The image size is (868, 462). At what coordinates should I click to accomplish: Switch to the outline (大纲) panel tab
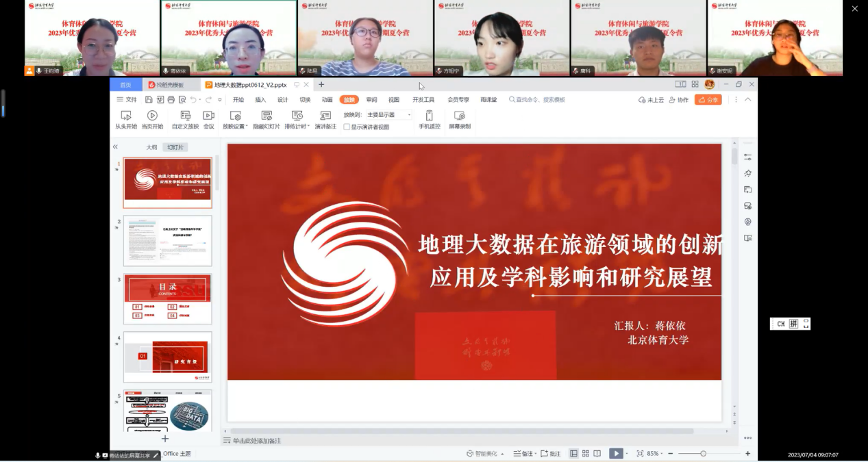151,147
